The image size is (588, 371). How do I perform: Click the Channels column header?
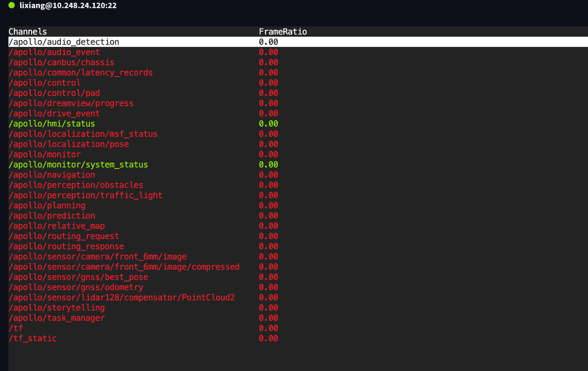28,32
